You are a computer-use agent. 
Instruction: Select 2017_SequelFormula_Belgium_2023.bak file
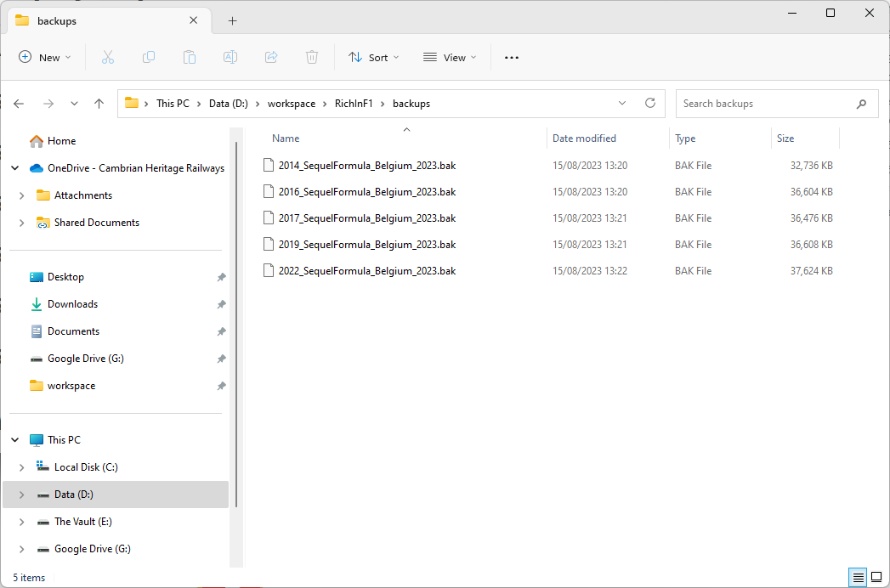(366, 218)
